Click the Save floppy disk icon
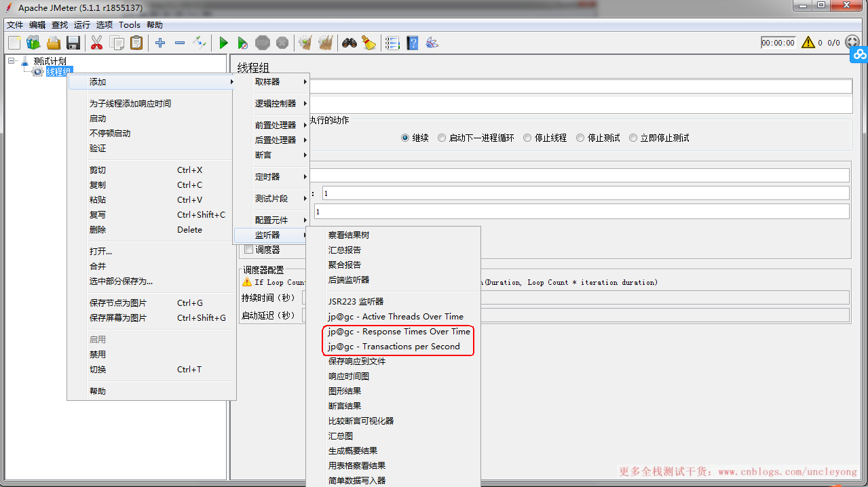The width and height of the screenshot is (868, 487). click(73, 43)
